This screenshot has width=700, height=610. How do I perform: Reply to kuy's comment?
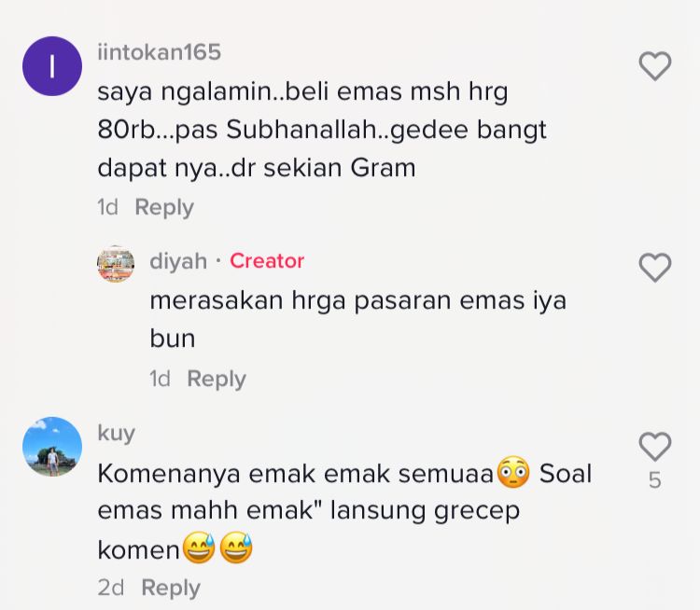tap(171, 588)
